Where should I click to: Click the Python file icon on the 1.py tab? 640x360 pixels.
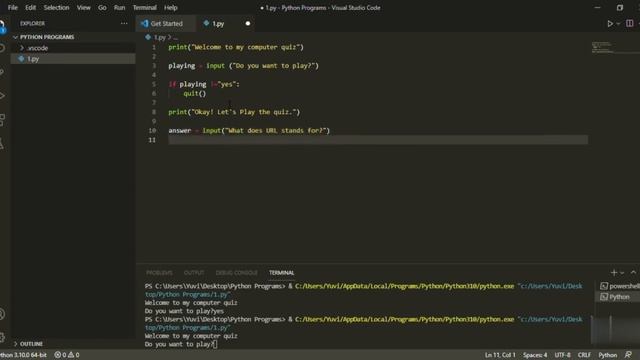pos(206,23)
